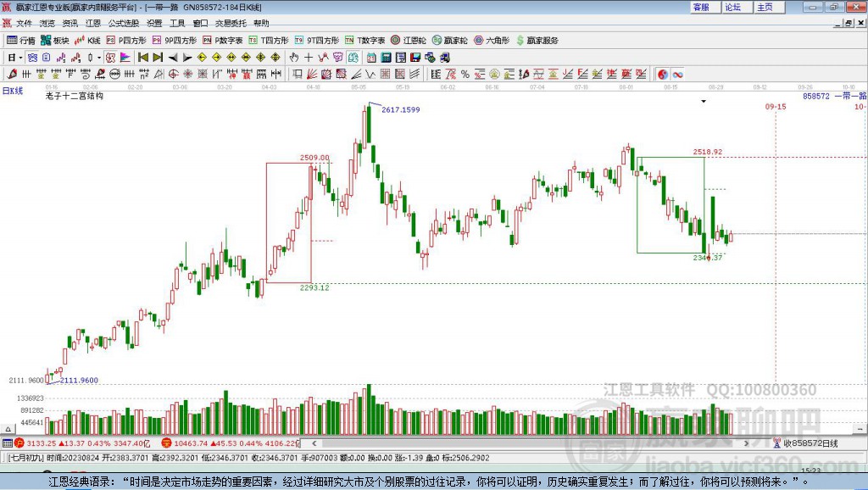Open the calendar icon in toolbar

pyautogui.click(x=371, y=57)
